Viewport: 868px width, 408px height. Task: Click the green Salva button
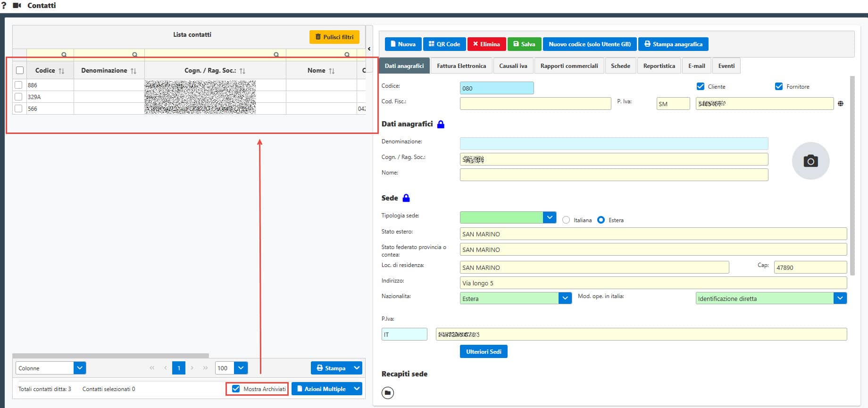point(524,44)
